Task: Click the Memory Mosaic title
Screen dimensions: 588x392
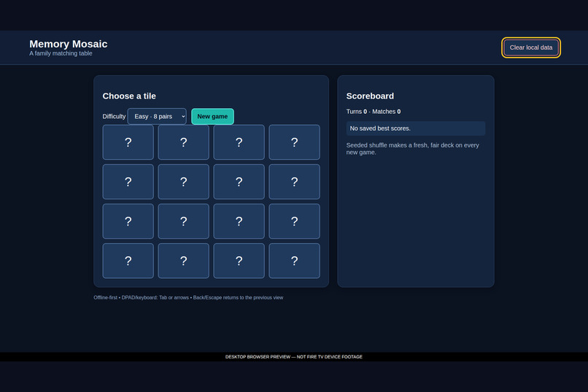Action: (x=69, y=44)
